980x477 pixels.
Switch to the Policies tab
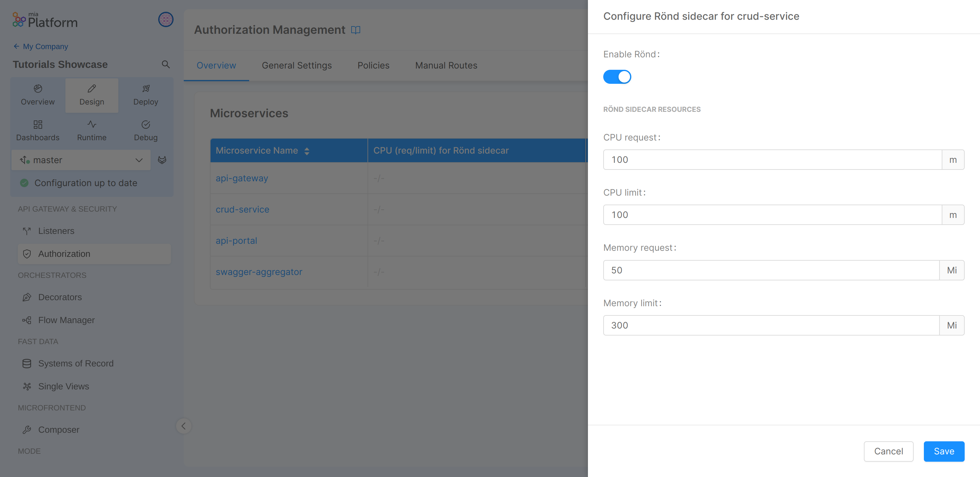(373, 65)
